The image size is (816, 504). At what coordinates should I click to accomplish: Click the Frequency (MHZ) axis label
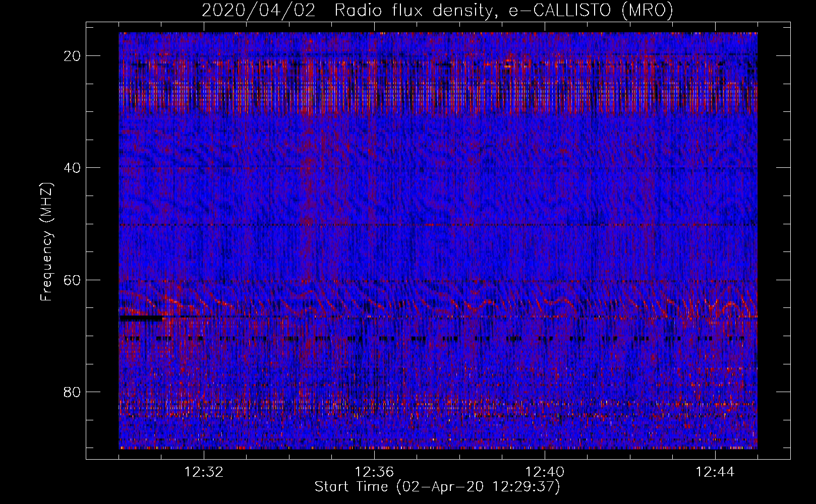point(46,242)
